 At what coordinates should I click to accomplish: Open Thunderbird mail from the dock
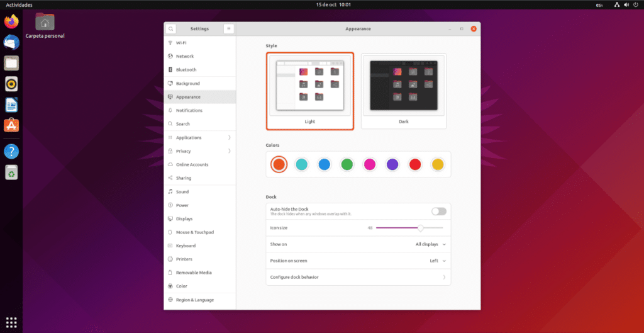pos(11,42)
